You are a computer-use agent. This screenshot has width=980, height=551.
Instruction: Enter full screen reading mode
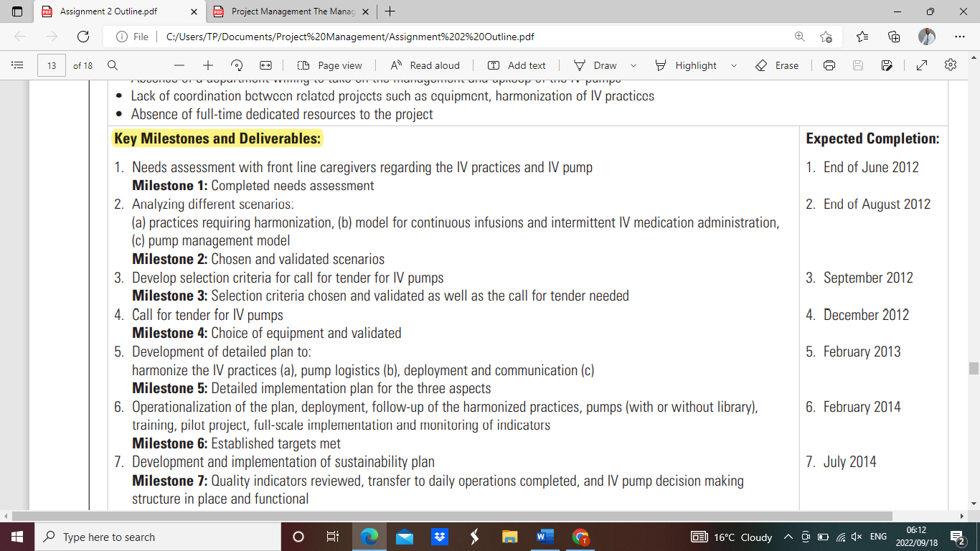(x=921, y=65)
